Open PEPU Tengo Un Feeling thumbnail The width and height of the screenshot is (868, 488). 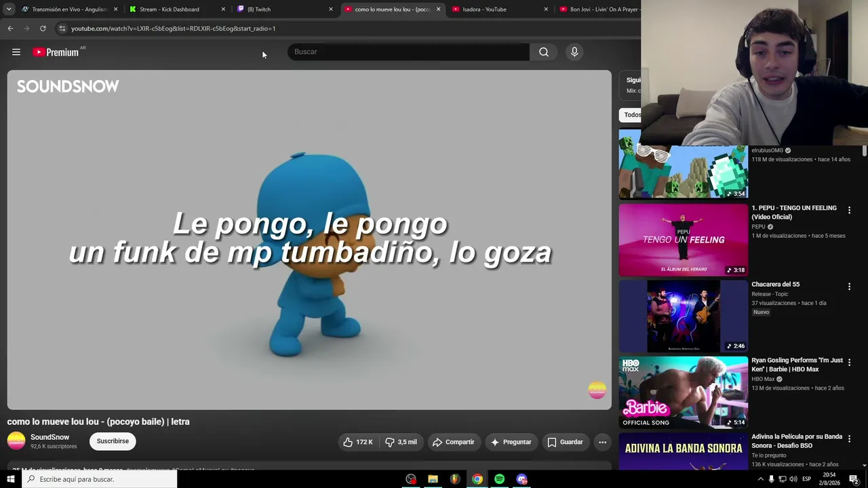[683, 240]
